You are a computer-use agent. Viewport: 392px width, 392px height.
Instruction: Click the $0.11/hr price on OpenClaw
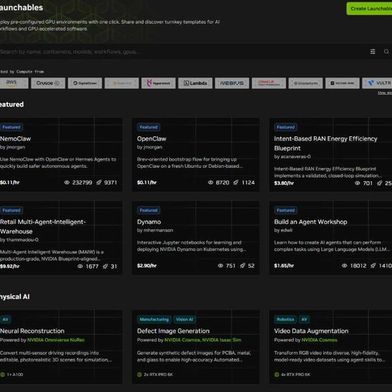146,183
